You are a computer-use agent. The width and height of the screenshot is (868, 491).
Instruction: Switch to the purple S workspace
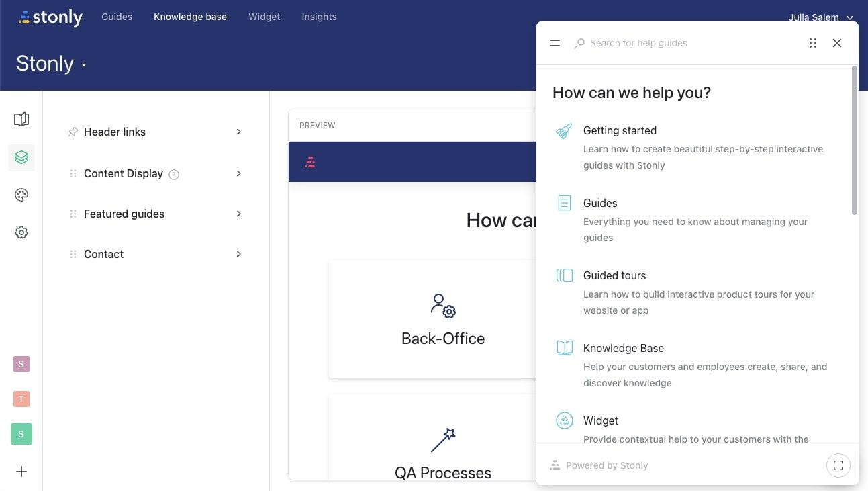pos(21,364)
